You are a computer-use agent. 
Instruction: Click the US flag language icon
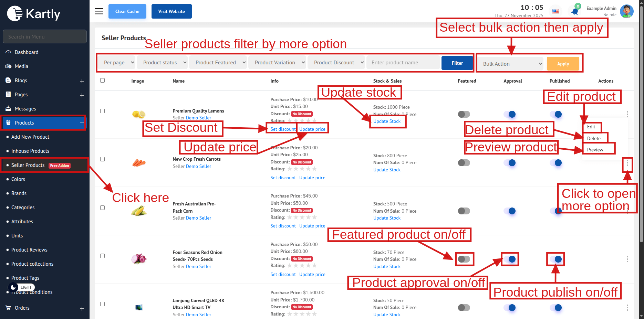click(x=555, y=11)
